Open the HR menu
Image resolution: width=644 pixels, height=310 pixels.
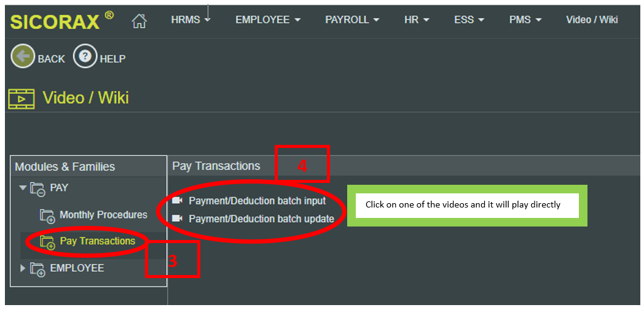417,20
